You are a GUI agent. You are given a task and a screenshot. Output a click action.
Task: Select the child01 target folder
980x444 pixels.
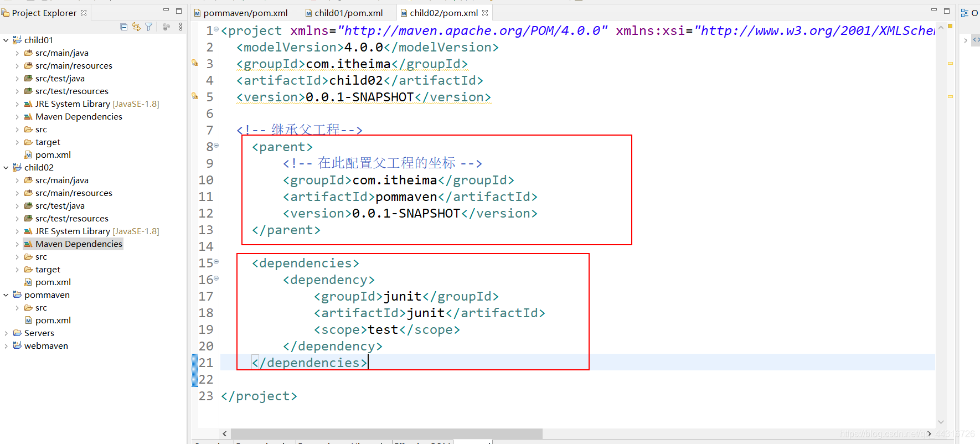(48, 142)
